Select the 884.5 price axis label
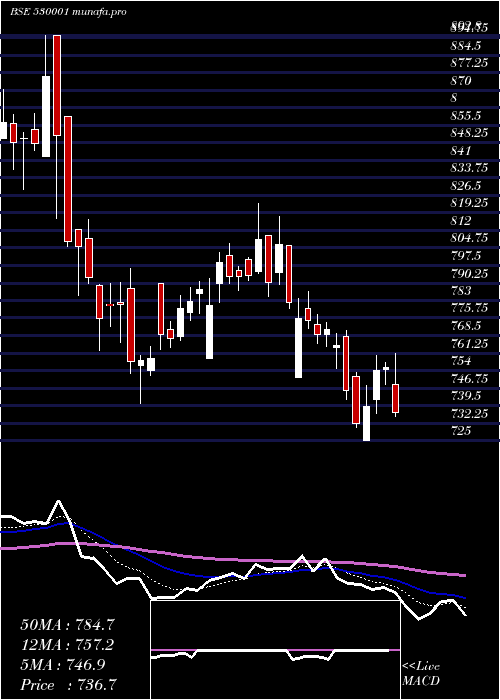The image size is (500, 700). pos(466,46)
